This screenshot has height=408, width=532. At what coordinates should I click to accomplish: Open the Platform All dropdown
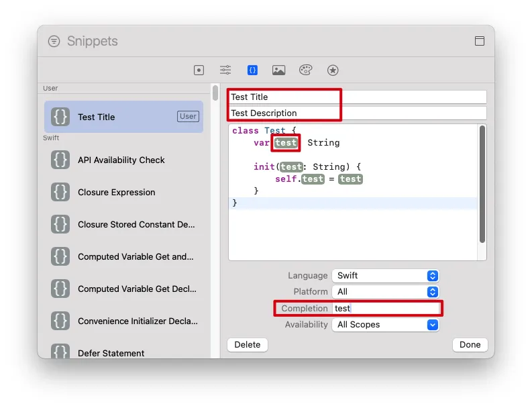point(386,292)
